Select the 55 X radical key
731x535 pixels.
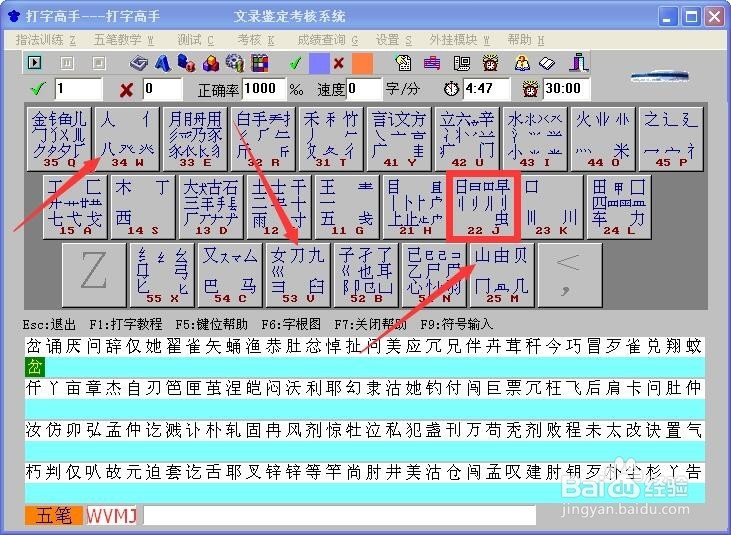point(162,275)
